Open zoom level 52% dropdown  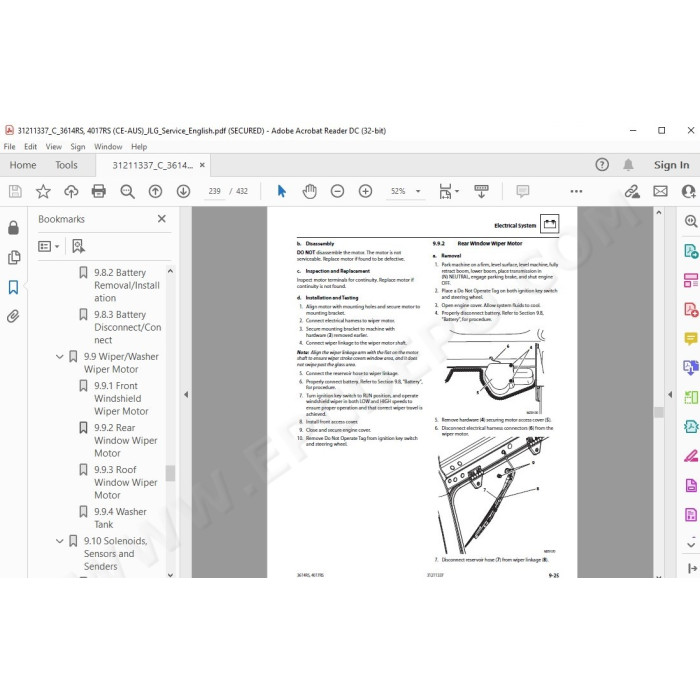pyautogui.click(x=418, y=192)
